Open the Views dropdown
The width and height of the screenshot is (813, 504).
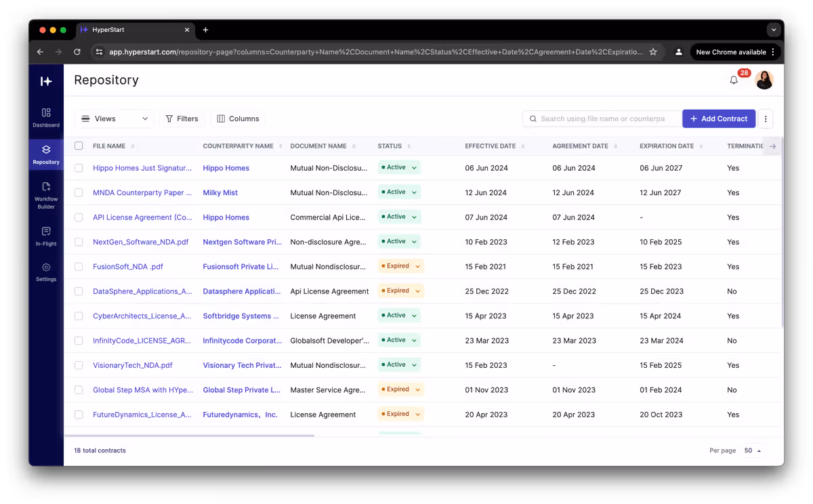pyautogui.click(x=114, y=119)
